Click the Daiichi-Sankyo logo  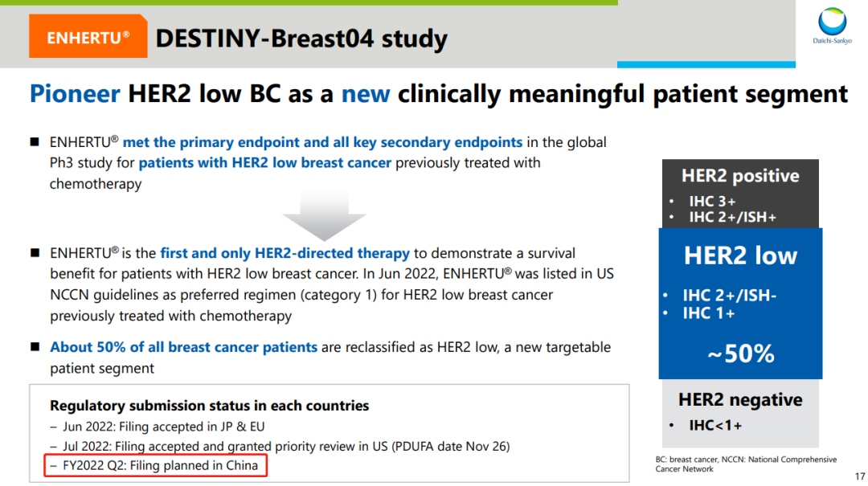[x=832, y=26]
